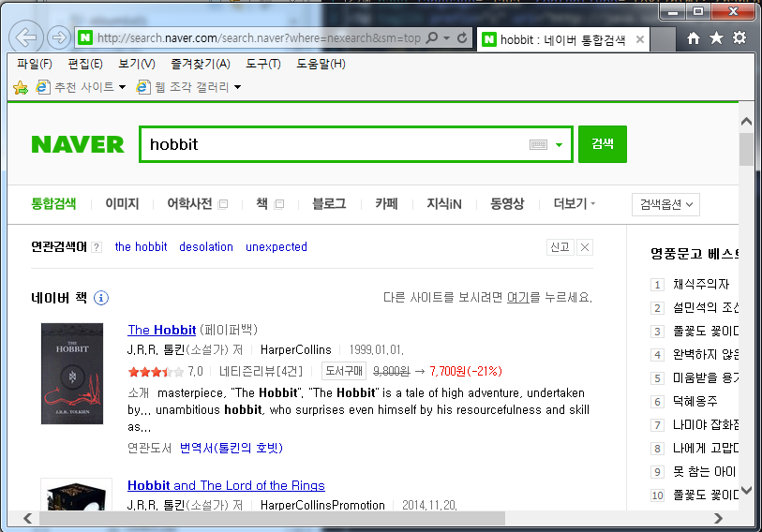Open the address bar dropdown arrow
The image size is (762, 532).
coord(446,37)
